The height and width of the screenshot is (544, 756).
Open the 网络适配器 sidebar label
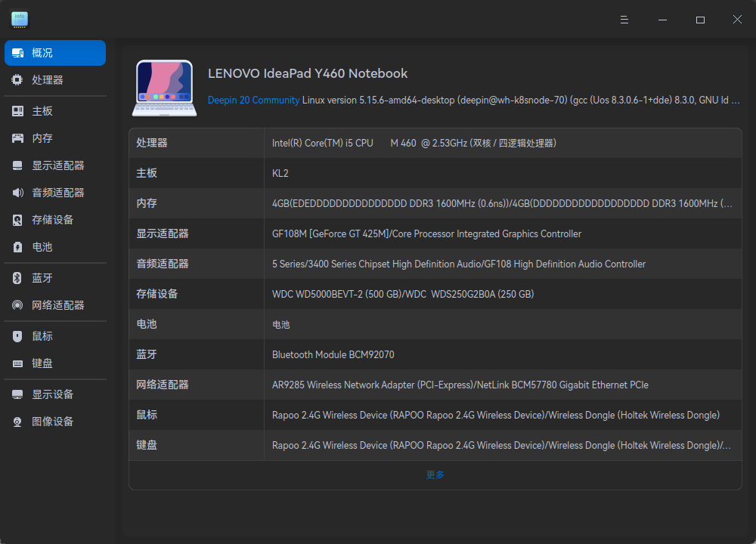click(x=58, y=305)
